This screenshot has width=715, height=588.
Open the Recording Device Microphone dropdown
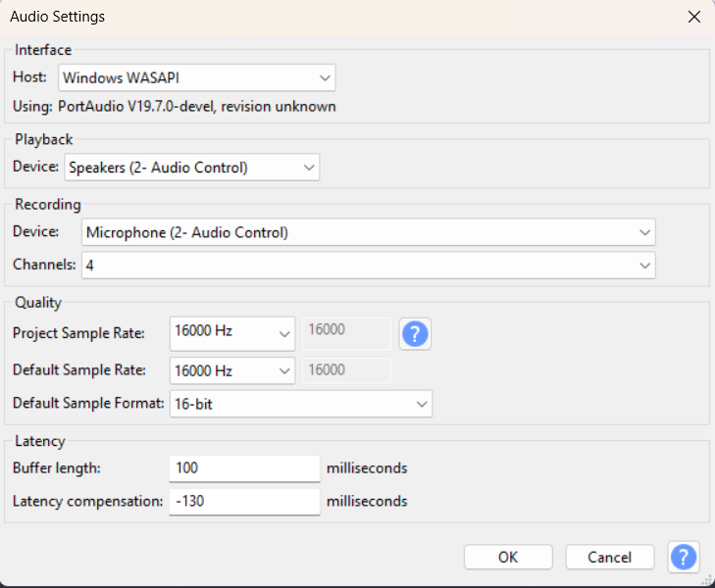coord(368,232)
